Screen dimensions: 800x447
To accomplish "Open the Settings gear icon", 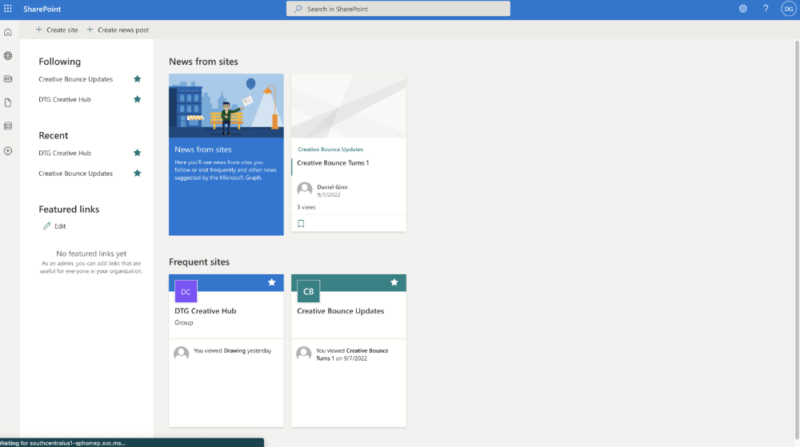I will (743, 9).
